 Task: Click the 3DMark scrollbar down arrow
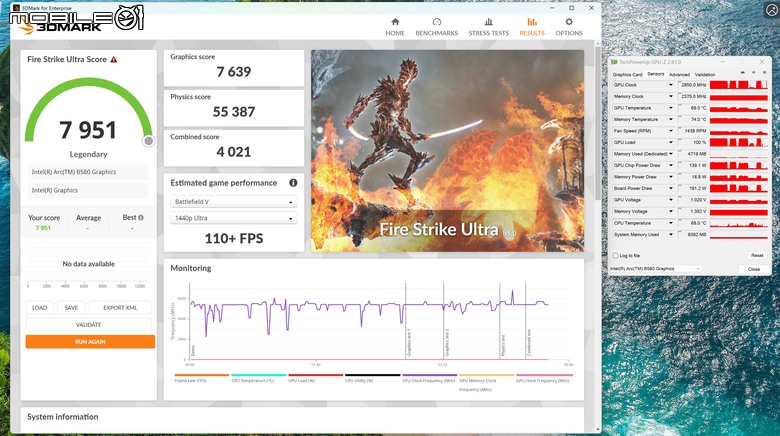[x=597, y=429]
